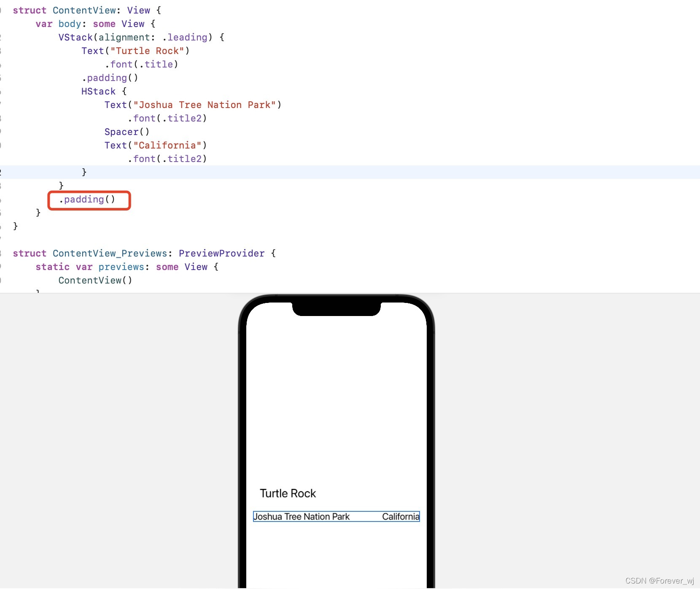The width and height of the screenshot is (700, 589).
Task: Click .font(.title) modifier under Turtle Rock
Action: click(142, 65)
